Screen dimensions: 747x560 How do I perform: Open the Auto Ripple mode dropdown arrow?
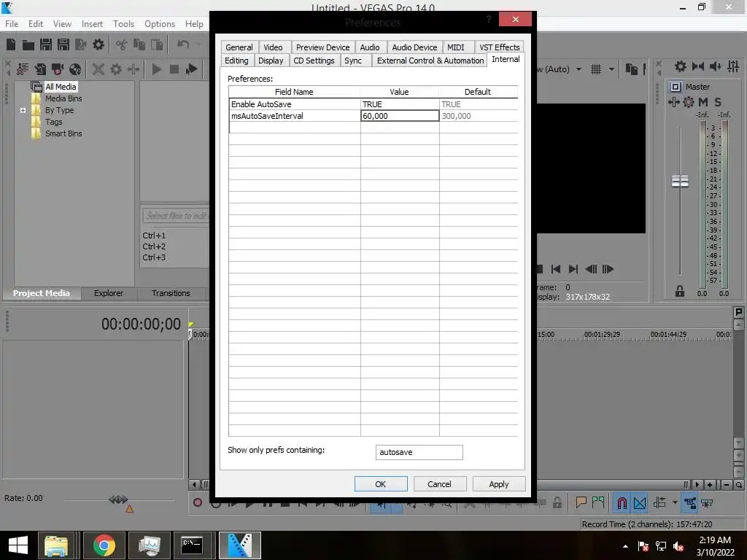pos(675,502)
